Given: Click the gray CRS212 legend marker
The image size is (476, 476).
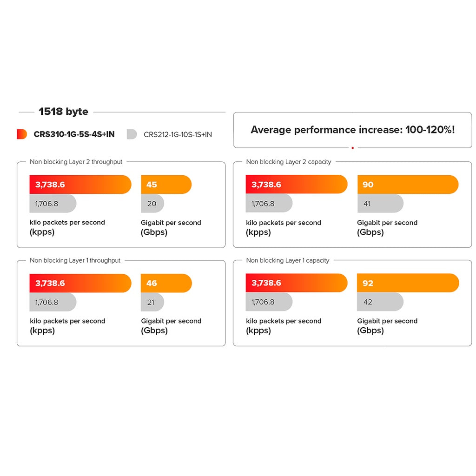Looking at the screenshot, I should [132, 134].
